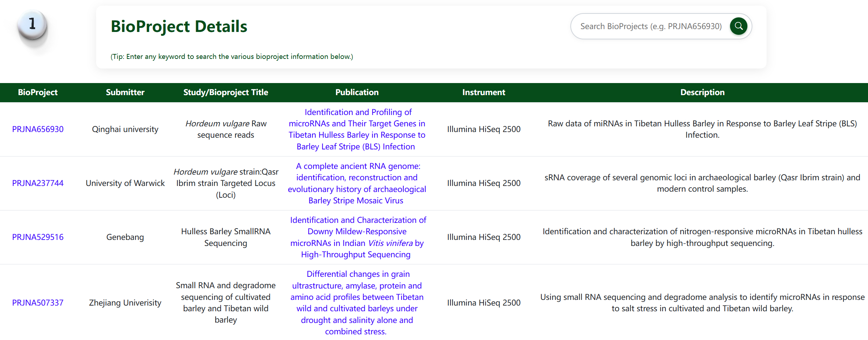Select Illumina HiSeq 2500 in PRJNA529516 row
868x340 pixels.
484,237
